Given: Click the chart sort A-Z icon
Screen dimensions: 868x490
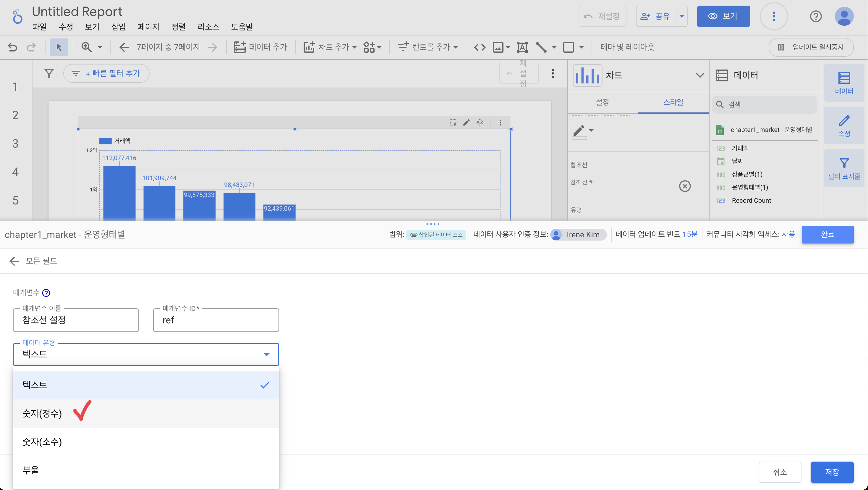Looking at the screenshot, I should pyautogui.click(x=480, y=122).
